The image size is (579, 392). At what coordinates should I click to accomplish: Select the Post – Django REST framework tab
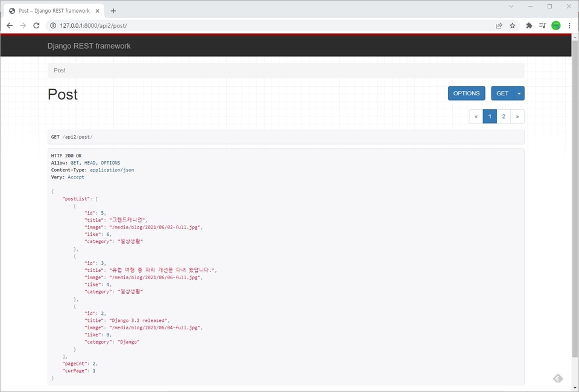pos(54,11)
